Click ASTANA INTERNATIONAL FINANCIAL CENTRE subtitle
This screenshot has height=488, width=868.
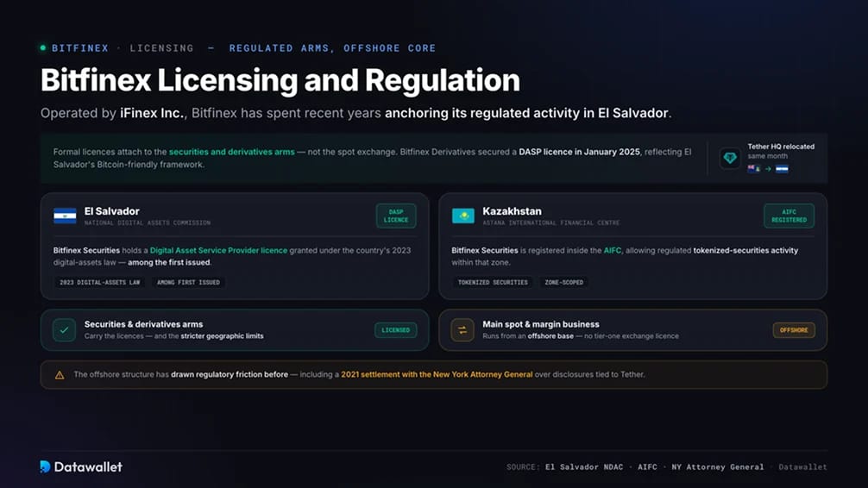pyautogui.click(x=550, y=223)
